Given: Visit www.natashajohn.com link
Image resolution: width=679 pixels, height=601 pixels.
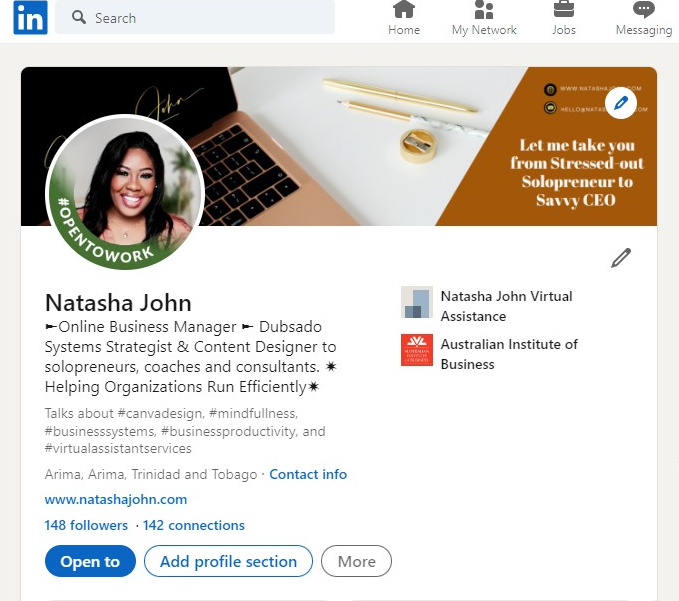Looking at the screenshot, I should pyautogui.click(x=116, y=499).
